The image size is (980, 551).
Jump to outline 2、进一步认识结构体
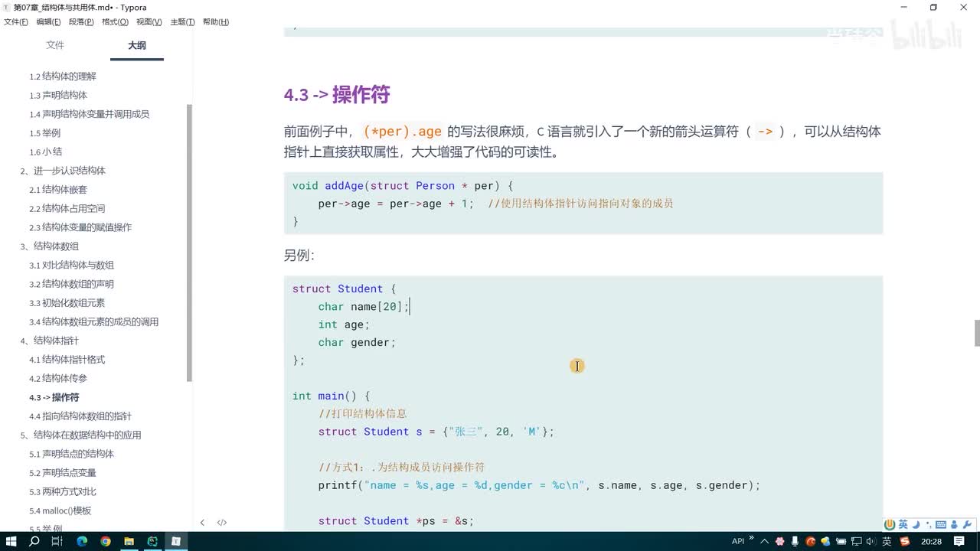point(63,171)
